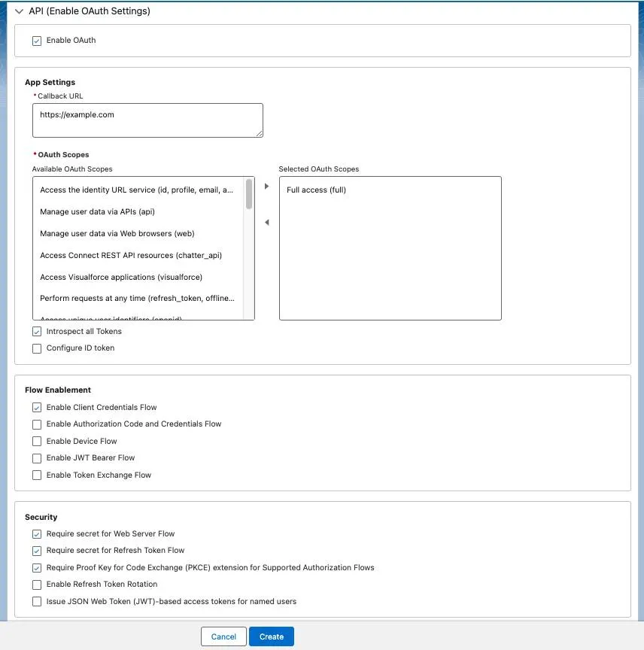Screen dimensions: 644x650
Task: Toggle Introspect all Tokens checkbox
Action: (x=37, y=332)
